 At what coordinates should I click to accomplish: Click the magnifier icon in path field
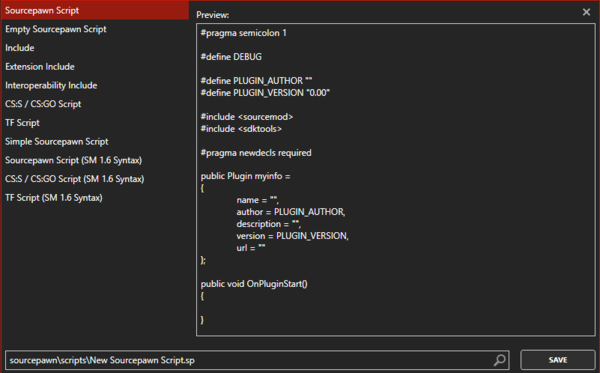pos(499,360)
